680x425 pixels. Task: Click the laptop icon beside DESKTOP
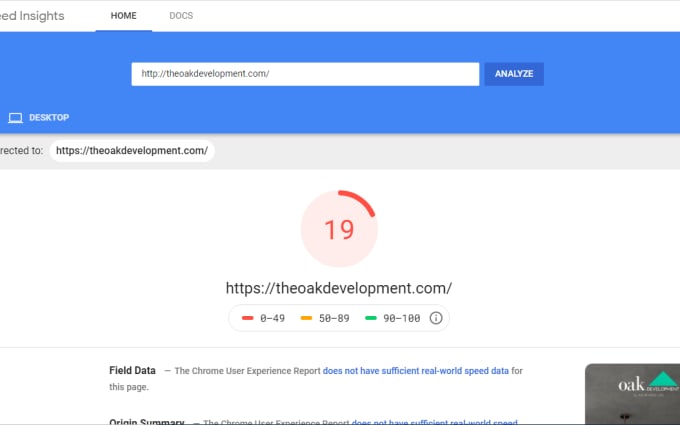coord(16,118)
